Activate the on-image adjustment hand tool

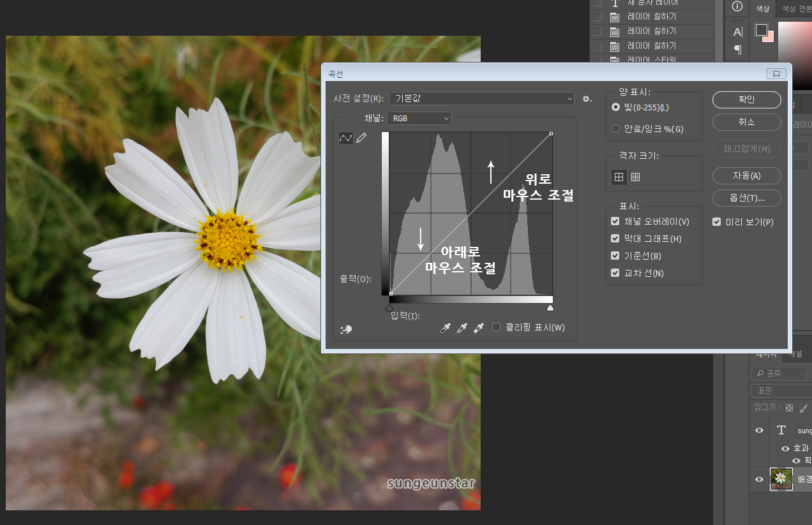(347, 329)
